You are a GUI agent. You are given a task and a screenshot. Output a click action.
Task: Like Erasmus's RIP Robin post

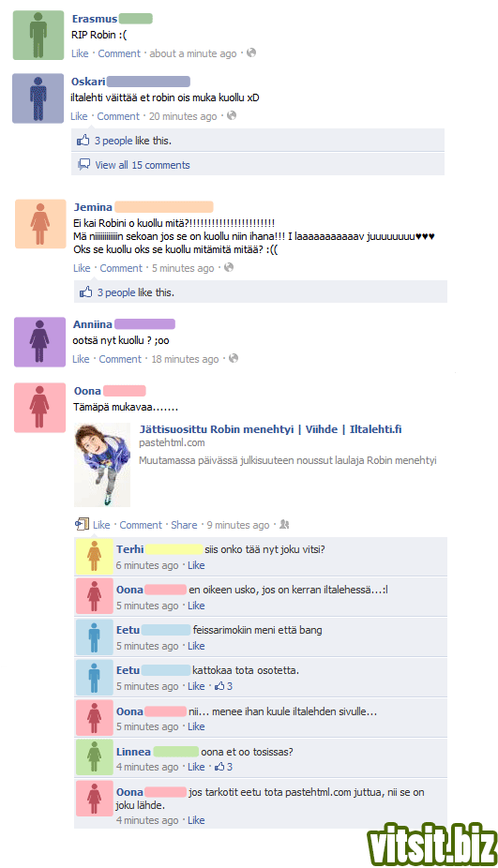coord(80,53)
